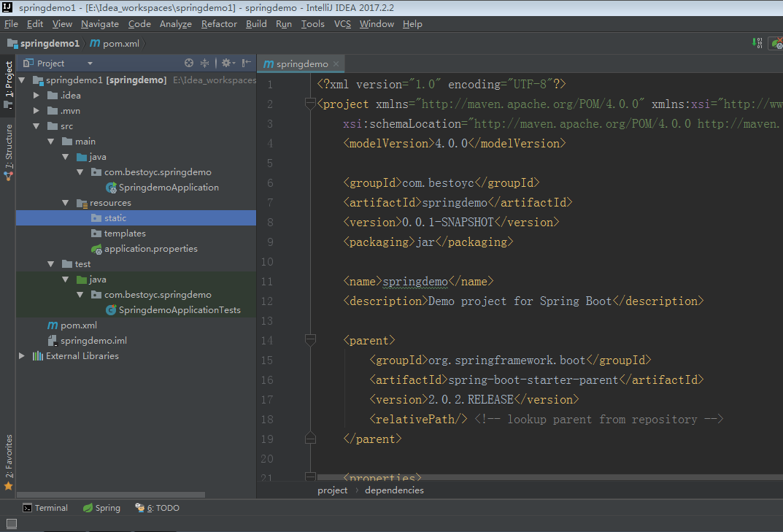Click the Project panel horizontal scrollbar

click(x=111, y=495)
